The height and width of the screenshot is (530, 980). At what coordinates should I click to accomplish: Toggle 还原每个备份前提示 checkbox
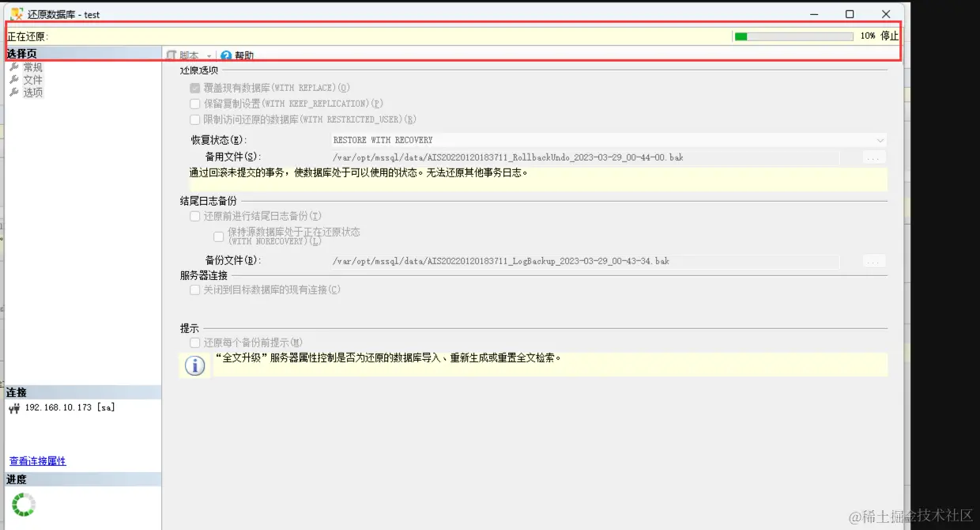click(x=195, y=343)
